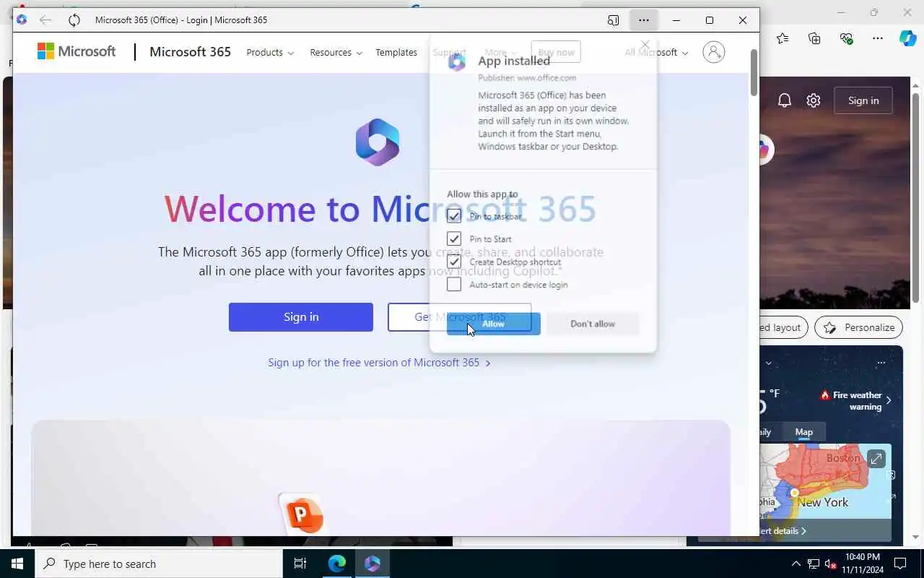Viewport: 924px width, 578px height.
Task: Open Fire weather warning alert
Action: [x=855, y=400]
